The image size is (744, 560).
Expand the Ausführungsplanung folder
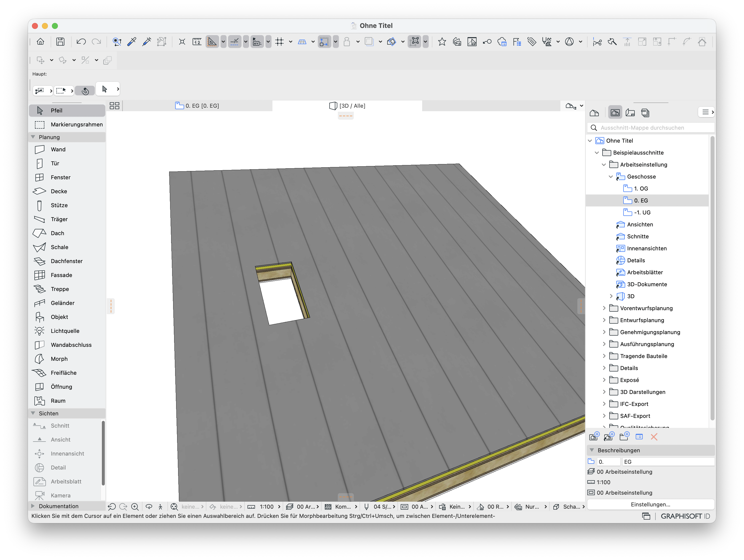(x=604, y=344)
